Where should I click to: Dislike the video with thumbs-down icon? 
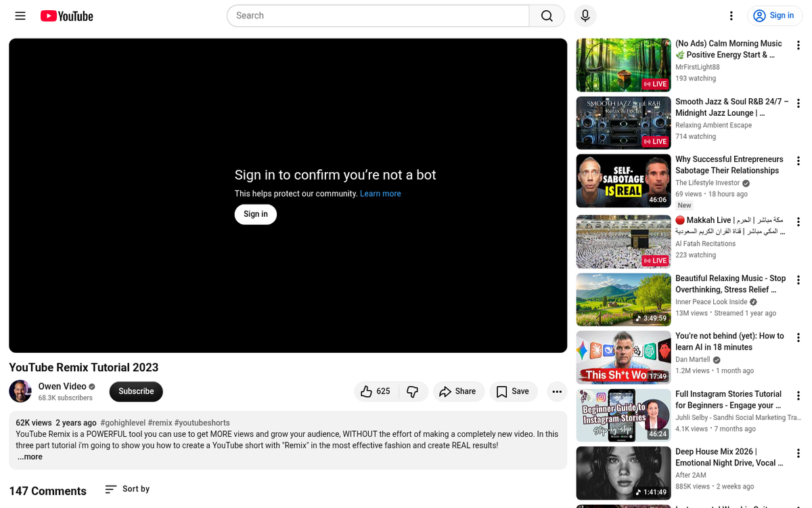coord(412,391)
